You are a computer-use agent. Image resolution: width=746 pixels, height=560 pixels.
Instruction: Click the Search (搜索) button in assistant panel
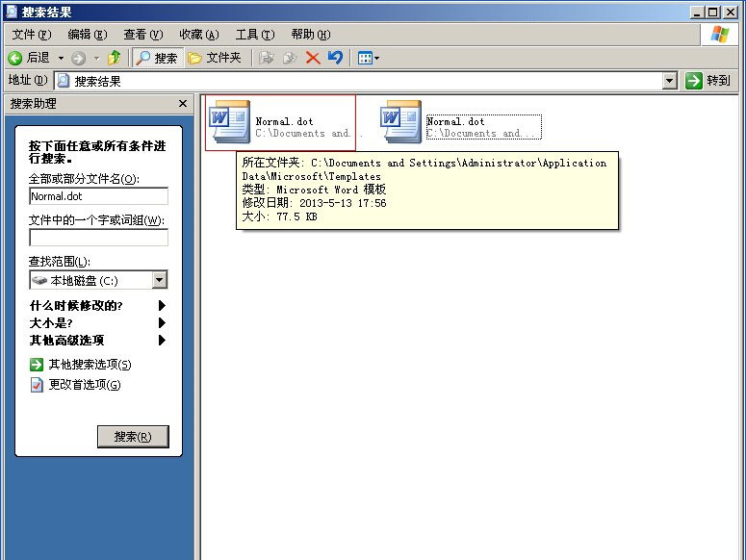pyautogui.click(x=133, y=437)
